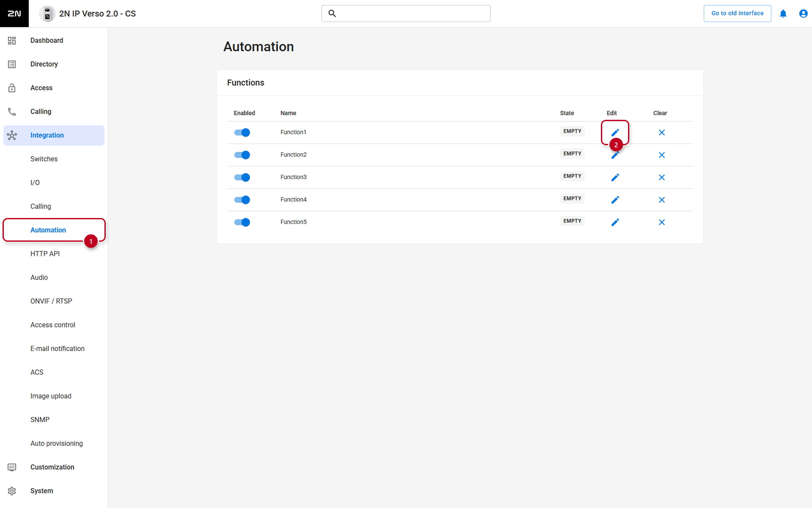Screen dimensions: 812x508
Task: Open Access control integration page
Action: click(54, 325)
